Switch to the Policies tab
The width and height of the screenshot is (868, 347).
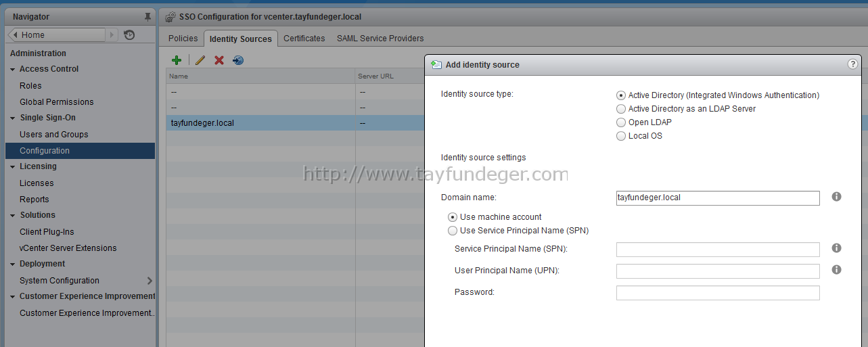point(183,39)
